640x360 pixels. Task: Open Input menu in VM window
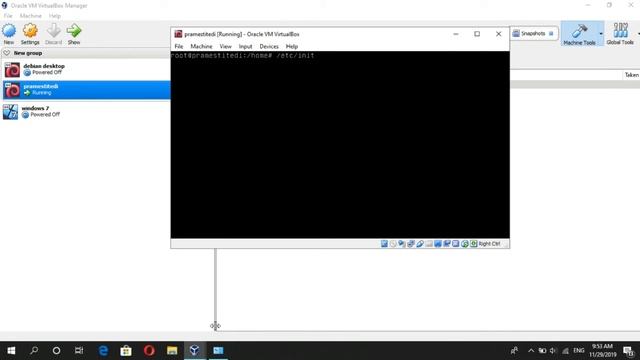[245, 47]
